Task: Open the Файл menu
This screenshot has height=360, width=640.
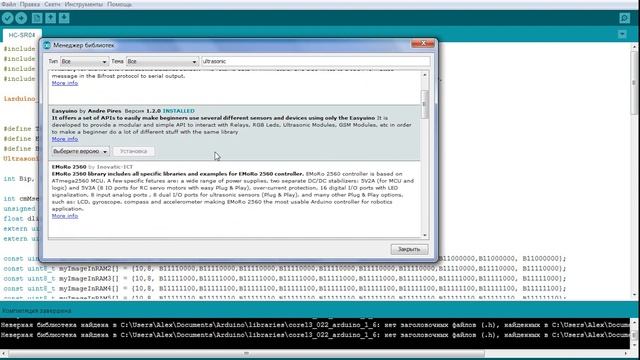Action: [x=9, y=4]
